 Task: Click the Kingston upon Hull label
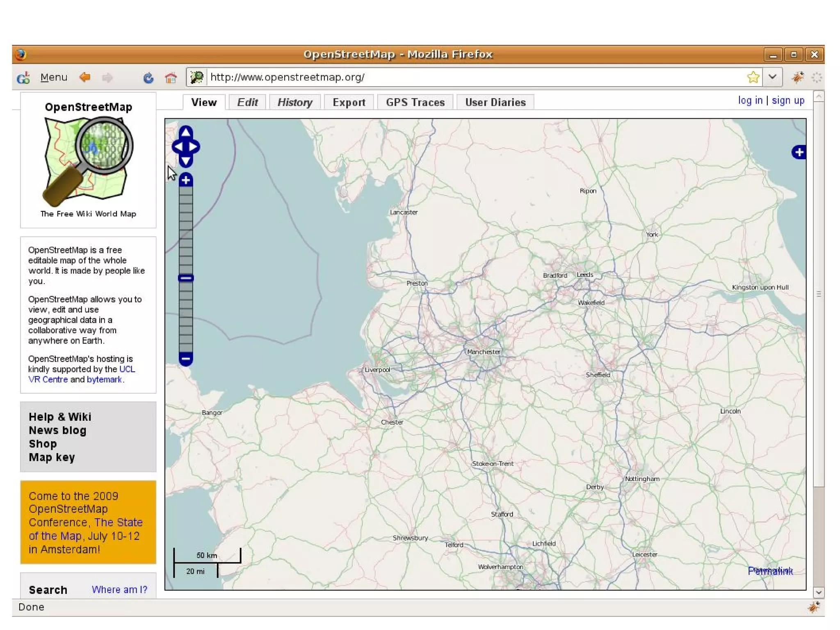click(760, 287)
